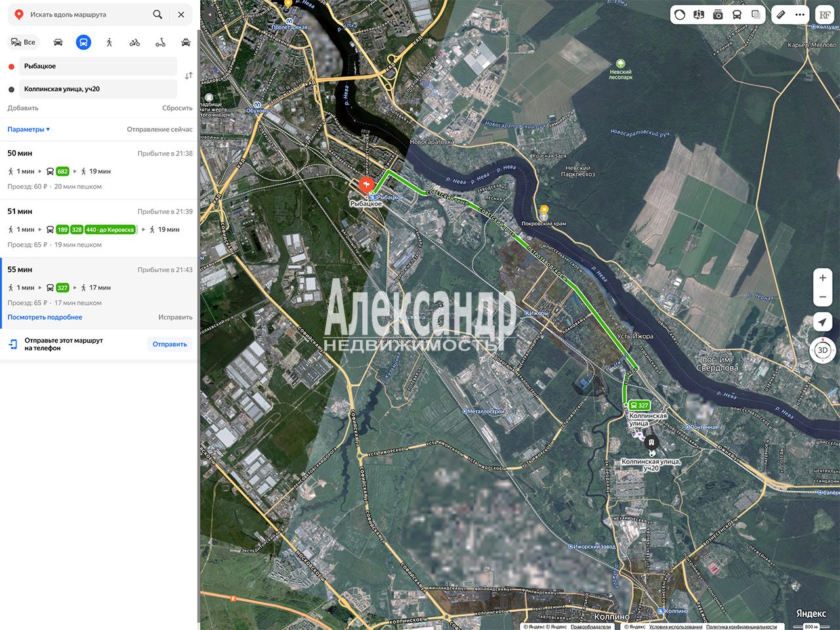Toggle the photos camera layer

718,14
